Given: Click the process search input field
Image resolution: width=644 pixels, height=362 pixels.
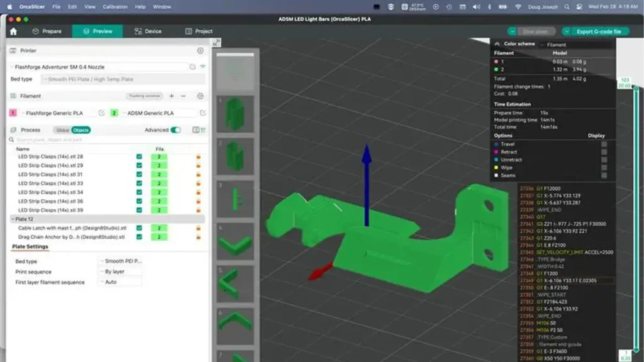Looking at the screenshot, I should [107, 140].
